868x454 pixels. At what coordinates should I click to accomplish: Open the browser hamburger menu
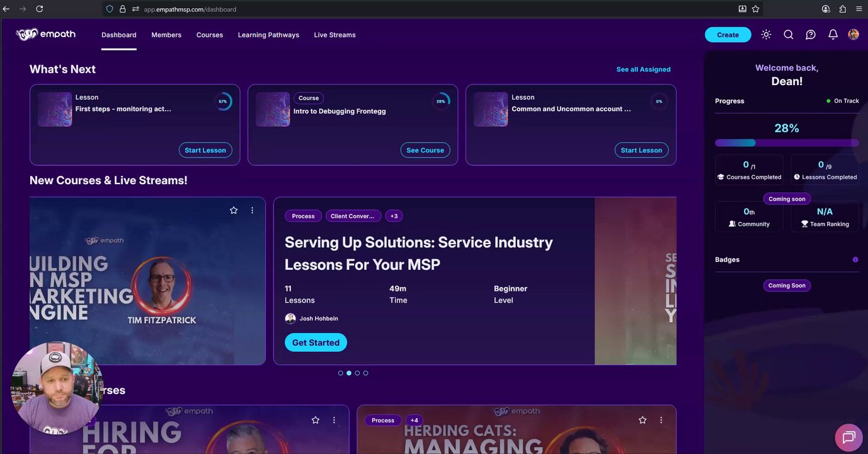[x=859, y=9]
